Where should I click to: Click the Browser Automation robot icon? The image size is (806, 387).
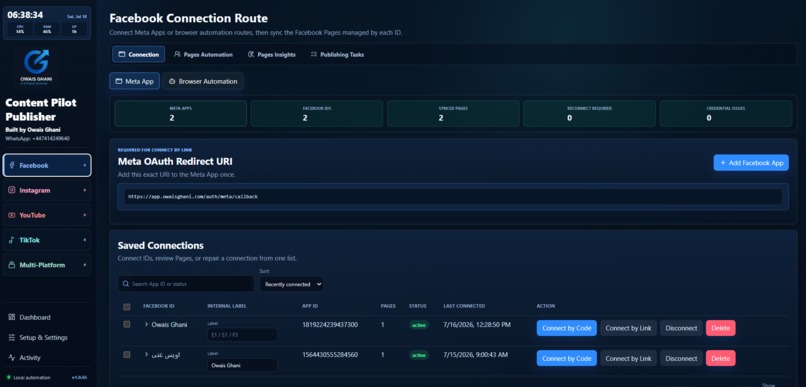172,81
